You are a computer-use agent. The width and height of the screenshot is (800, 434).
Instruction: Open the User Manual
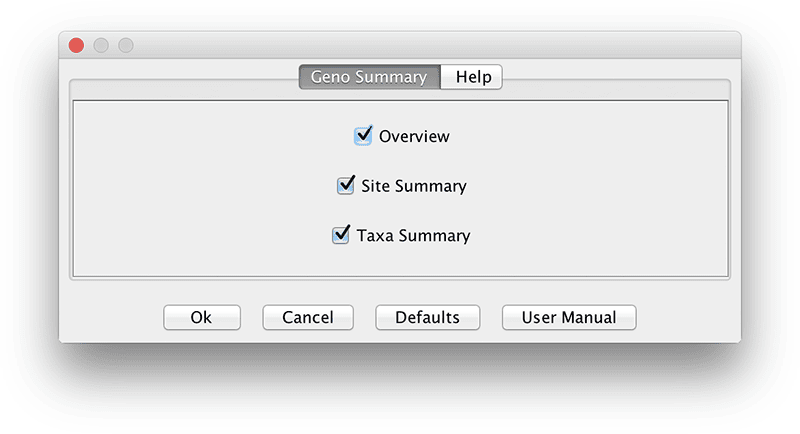(569, 317)
